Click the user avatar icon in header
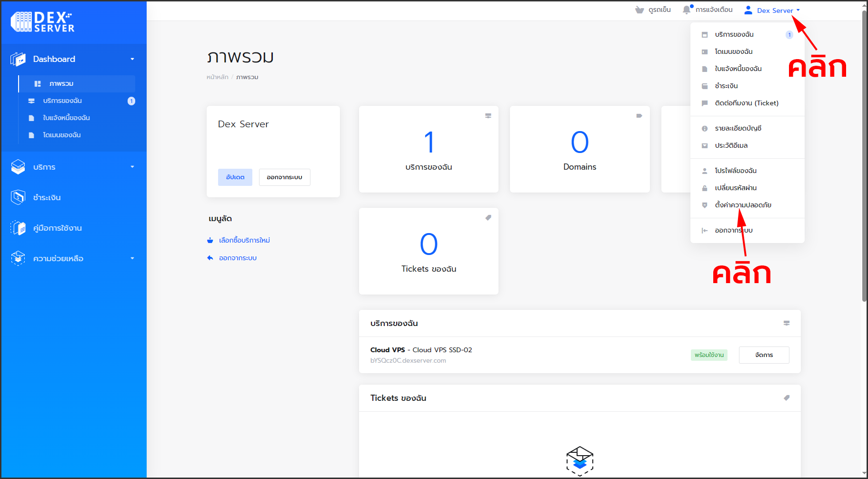The image size is (868, 479). pos(748,10)
